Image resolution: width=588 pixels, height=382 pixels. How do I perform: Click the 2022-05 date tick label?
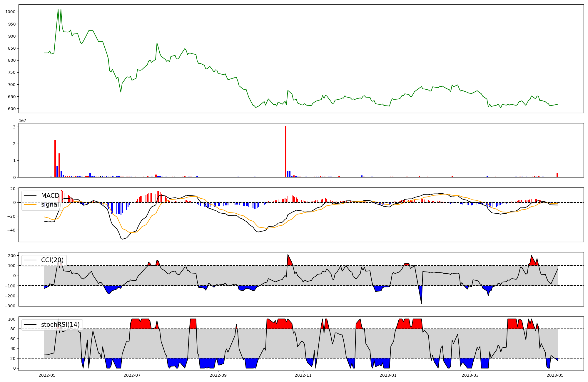[x=47, y=375]
